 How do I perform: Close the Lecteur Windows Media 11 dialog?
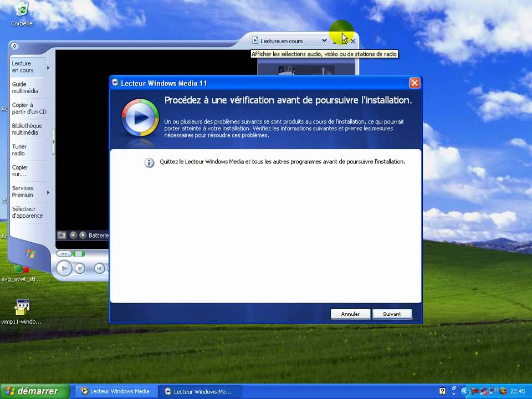[415, 83]
